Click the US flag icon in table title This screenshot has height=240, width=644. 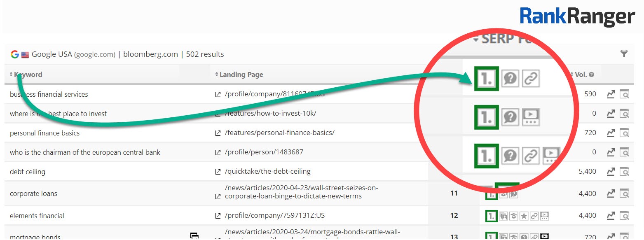[x=25, y=54]
